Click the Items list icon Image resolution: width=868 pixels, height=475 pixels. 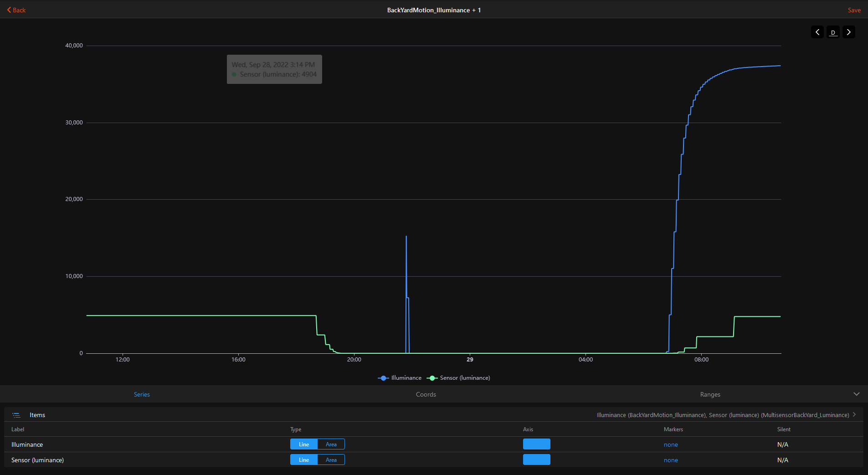[x=16, y=415]
